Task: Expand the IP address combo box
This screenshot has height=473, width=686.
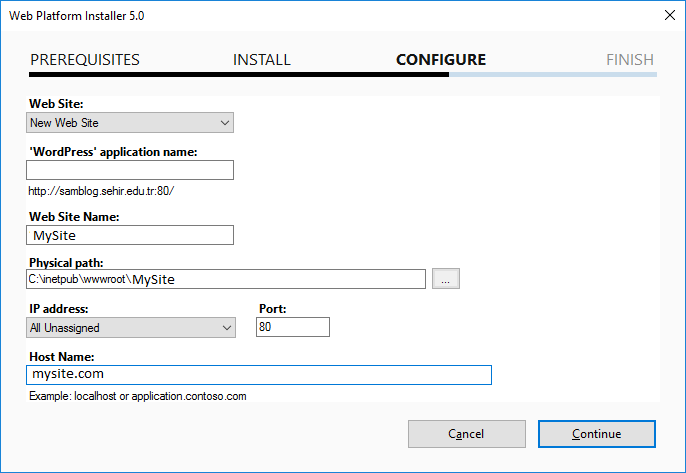Action: tap(131, 328)
